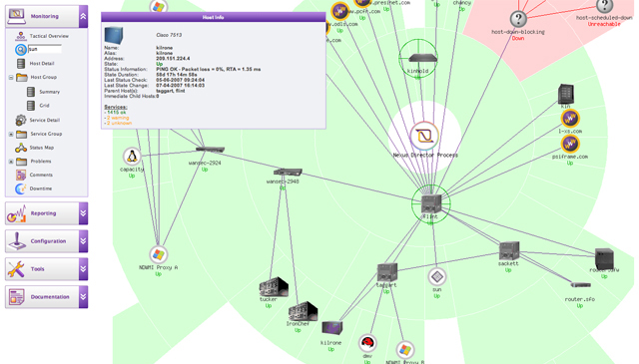The width and height of the screenshot is (639, 364).
Task: Expand the Configuration panel chevron
Action: coord(83,241)
